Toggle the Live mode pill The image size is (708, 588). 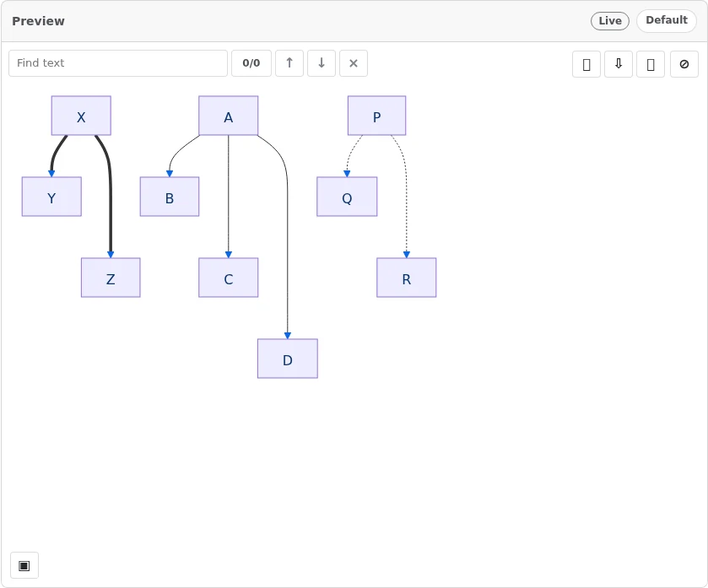[x=610, y=21]
